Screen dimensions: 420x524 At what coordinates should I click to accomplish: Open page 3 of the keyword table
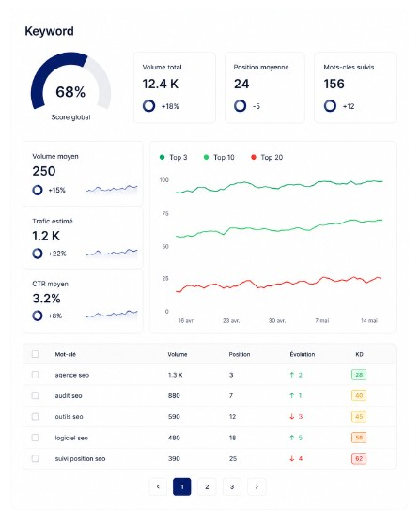pos(232,486)
